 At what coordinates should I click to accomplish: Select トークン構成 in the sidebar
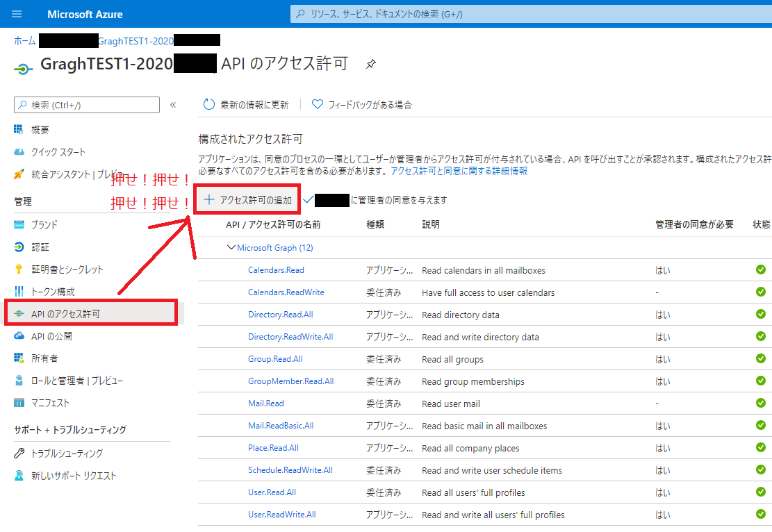pos(52,290)
